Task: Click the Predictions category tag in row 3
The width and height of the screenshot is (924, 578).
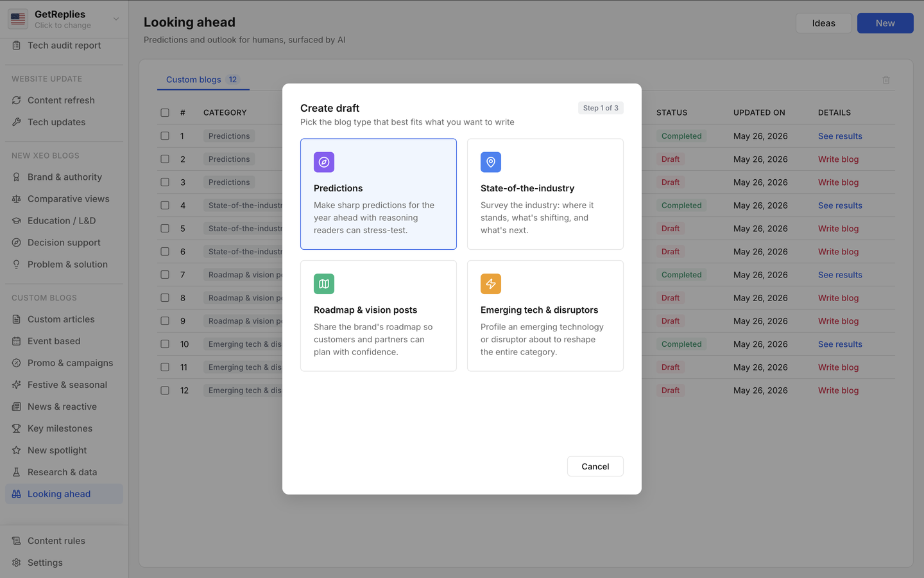Action: point(229,182)
